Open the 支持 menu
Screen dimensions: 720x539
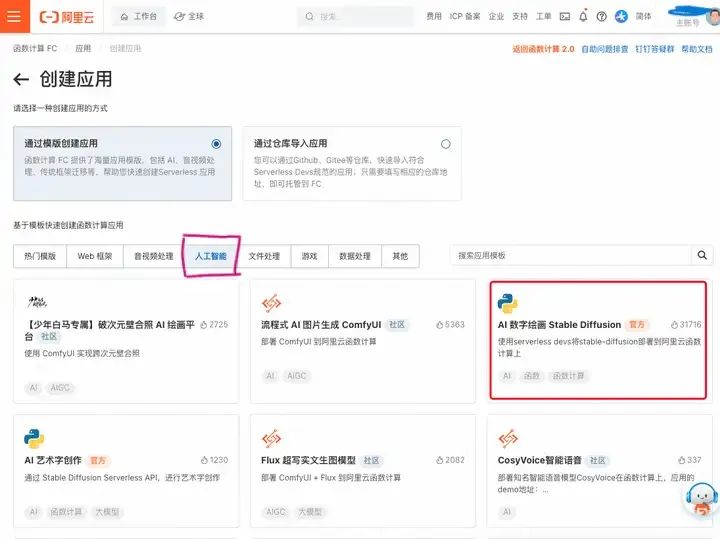(520, 17)
